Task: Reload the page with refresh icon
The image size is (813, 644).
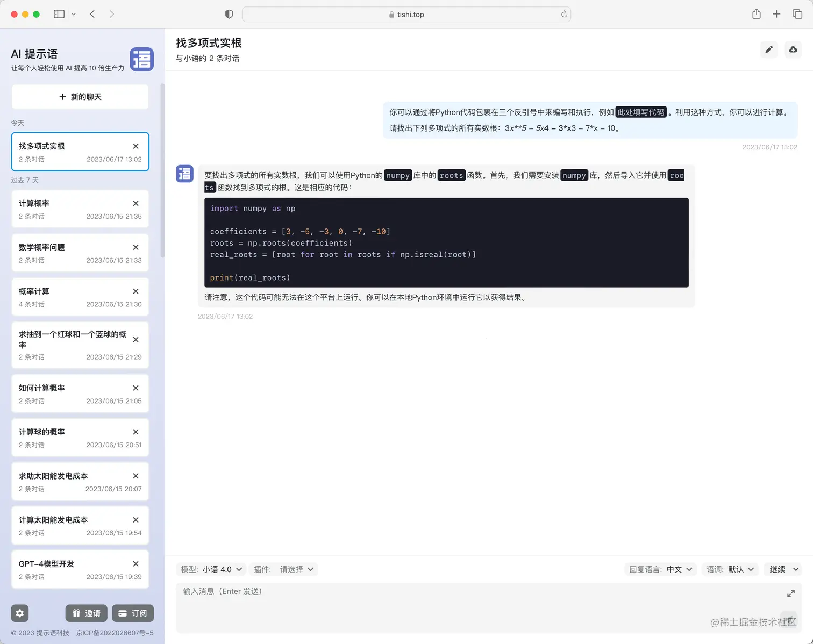Action: pyautogui.click(x=564, y=15)
